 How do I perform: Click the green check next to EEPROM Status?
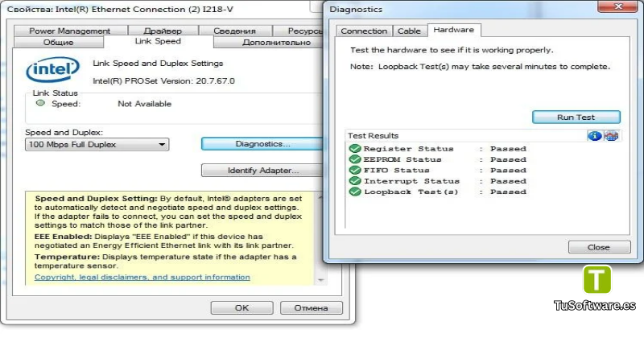[x=355, y=159]
